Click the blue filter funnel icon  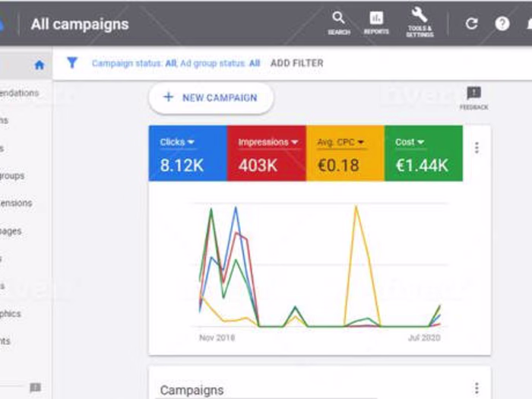coord(72,63)
